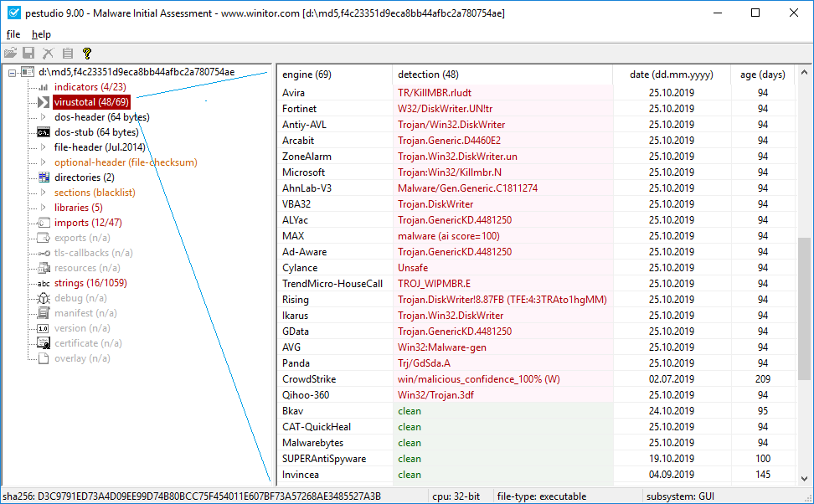The width and height of the screenshot is (814, 504).
Task: Expand the sections (blacklist) node
Action: coord(43,193)
